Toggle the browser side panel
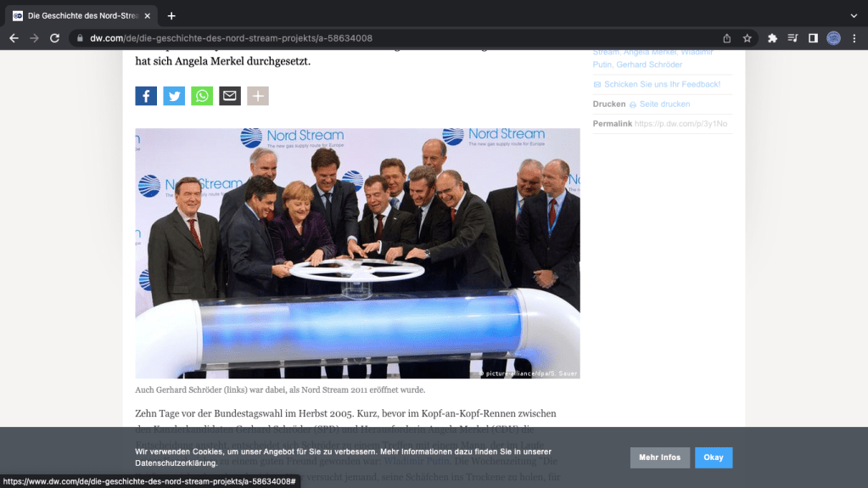The width and height of the screenshot is (868, 488). point(813,38)
